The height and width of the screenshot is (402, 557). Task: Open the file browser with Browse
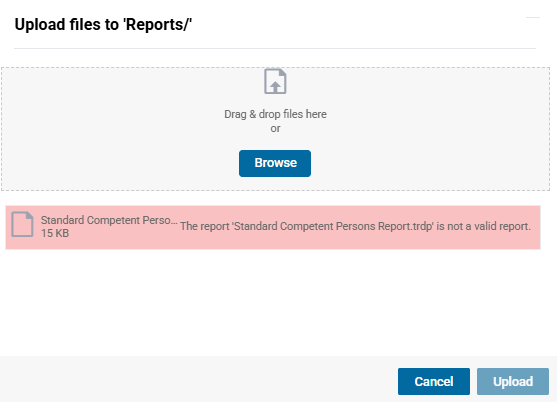coord(275,163)
